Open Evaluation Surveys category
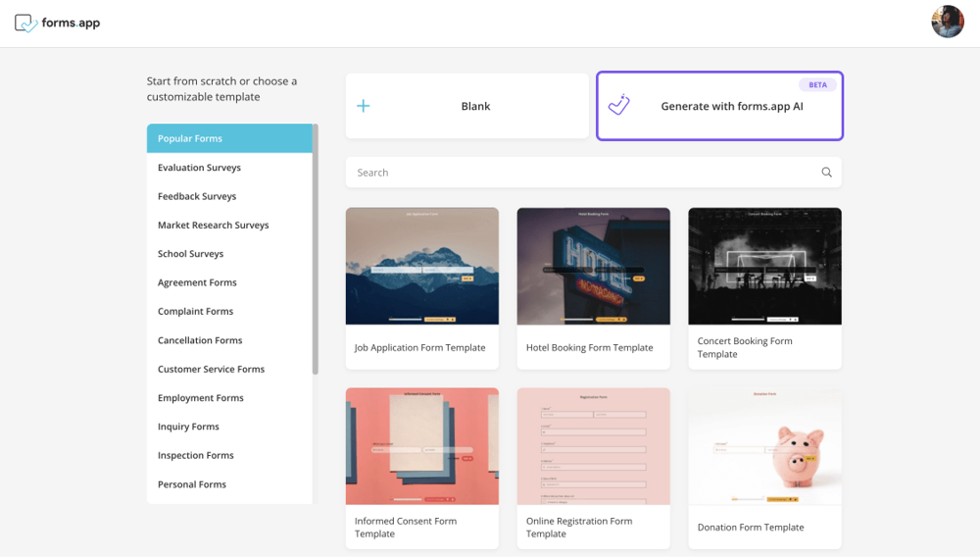 coord(200,168)
